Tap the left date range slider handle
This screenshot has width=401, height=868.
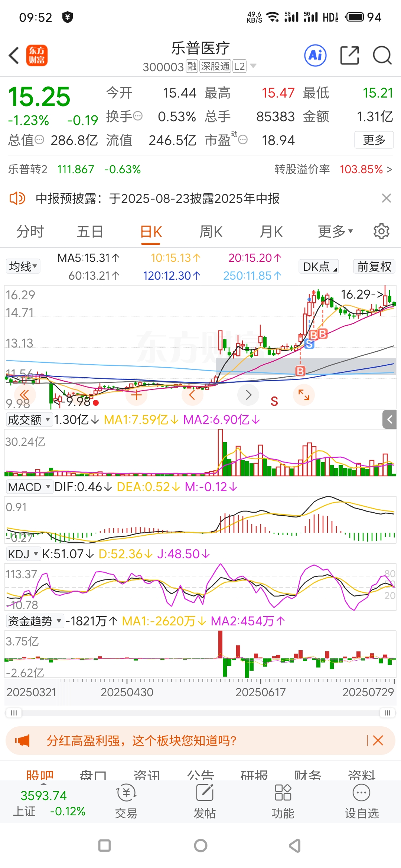[14, 713]
